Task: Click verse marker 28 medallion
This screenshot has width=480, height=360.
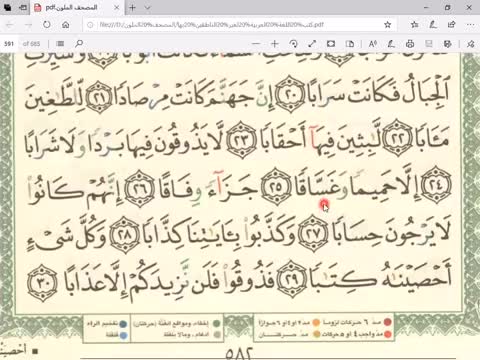Action: click(x=125, y=234)
